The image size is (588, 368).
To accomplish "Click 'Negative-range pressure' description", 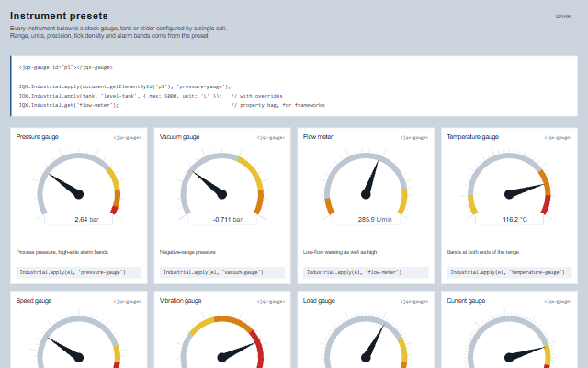I will coord(187,252).
